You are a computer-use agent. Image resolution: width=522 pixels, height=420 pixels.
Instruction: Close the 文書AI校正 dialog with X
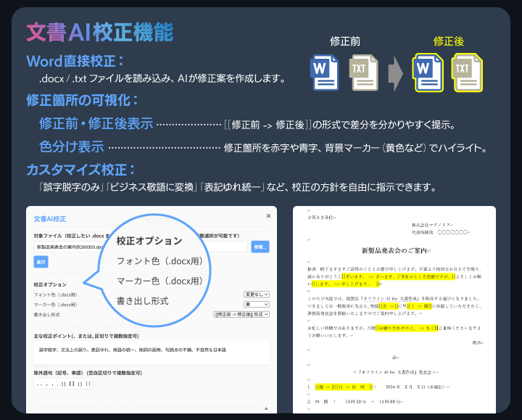click(x=268, y=215)
